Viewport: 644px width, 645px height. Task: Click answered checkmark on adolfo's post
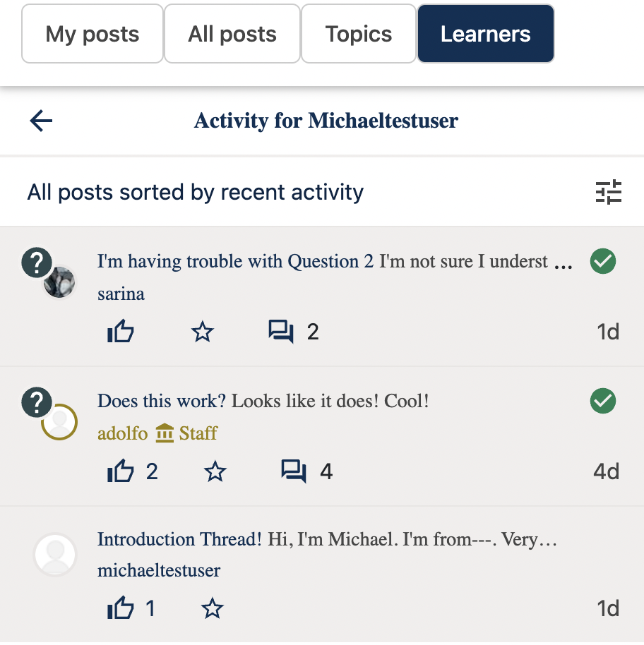tap(602, 402)
